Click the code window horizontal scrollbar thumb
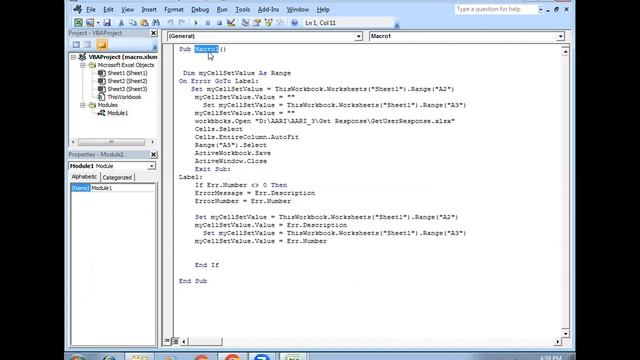The width and height of the screenshot is (640, 360). 205,341
